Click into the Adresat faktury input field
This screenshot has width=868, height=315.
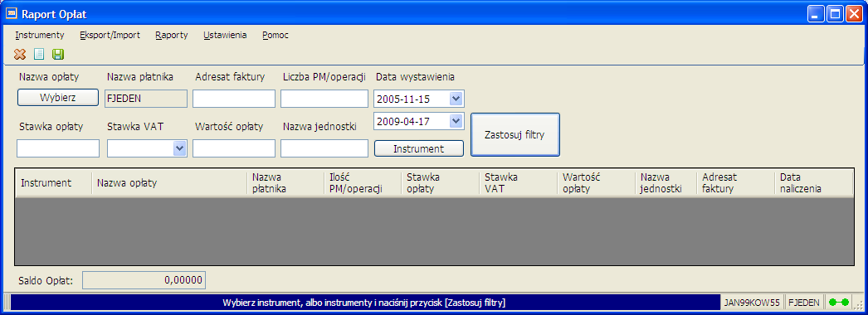pyautogui.click(x=234, y=99)
